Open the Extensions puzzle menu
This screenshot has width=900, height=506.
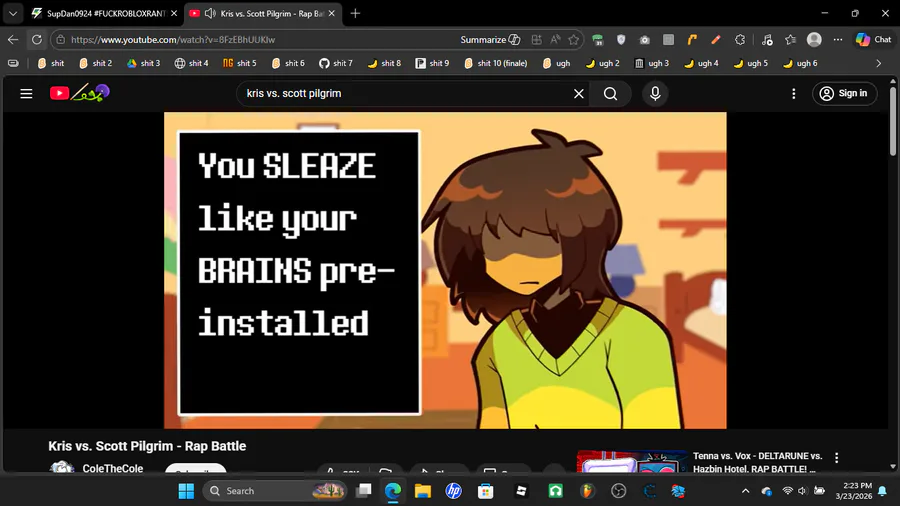[740, 40]
